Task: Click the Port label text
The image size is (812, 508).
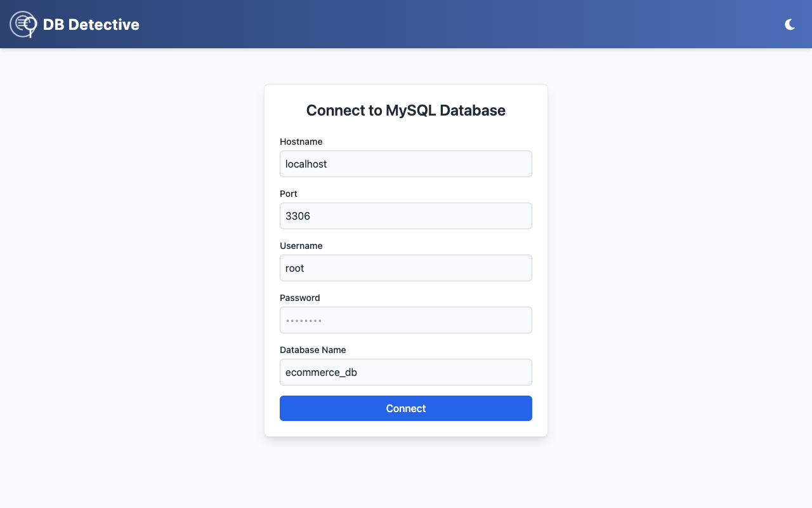Action: [x=289, y=194]
